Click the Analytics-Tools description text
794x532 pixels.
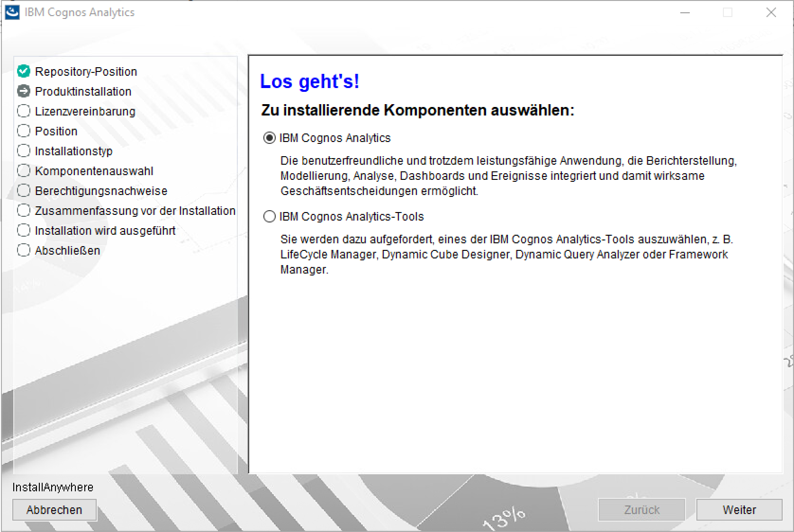[505, 254]
